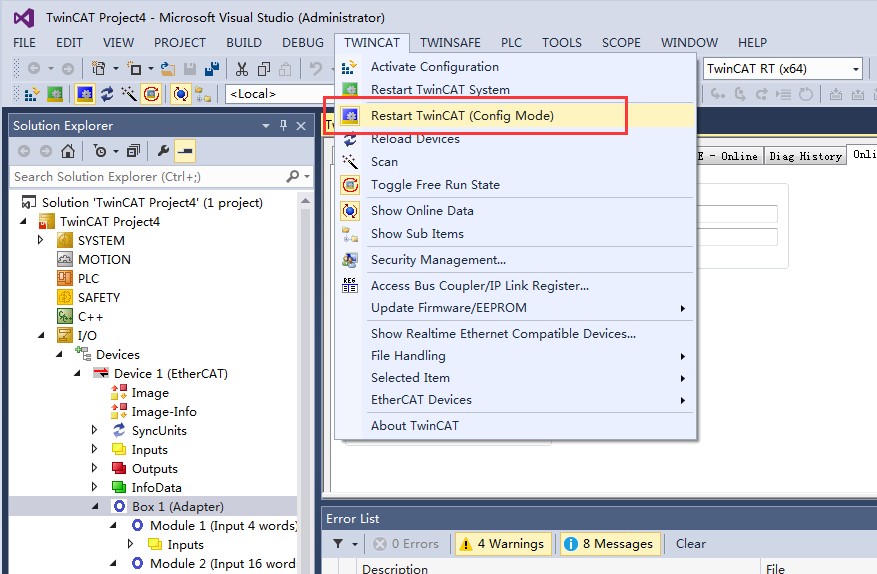Image resolution: width=877 pixels, height=574 pixels.
Task: Open the SCOPE menu
Action: pyautogui.click(x=621, y=43)
